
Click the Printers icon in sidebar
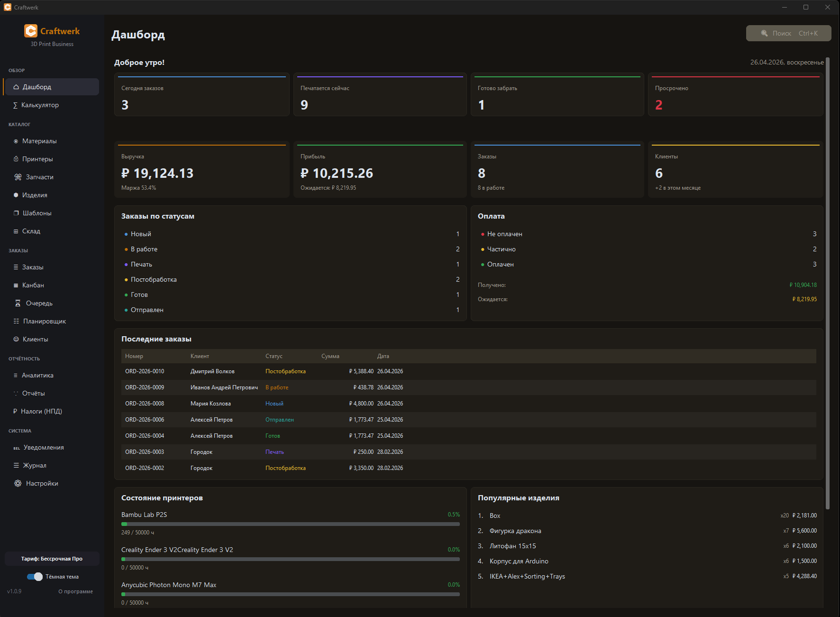click(x=16, y=159)
